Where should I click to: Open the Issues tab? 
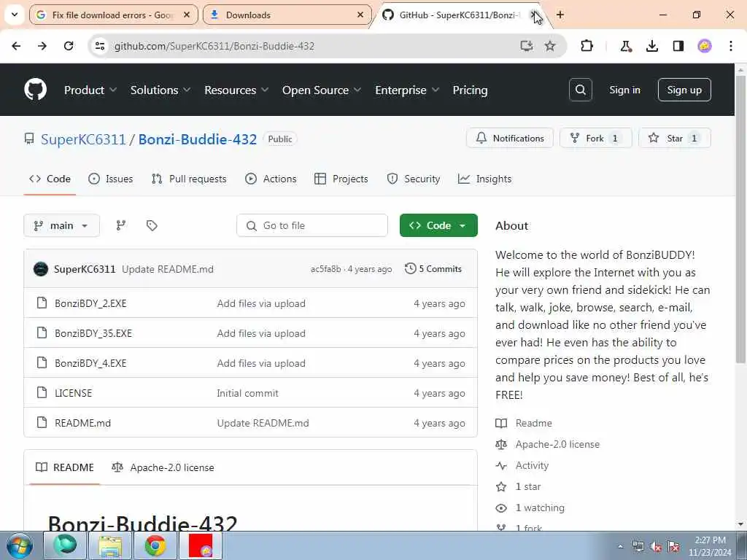point(111,179)
